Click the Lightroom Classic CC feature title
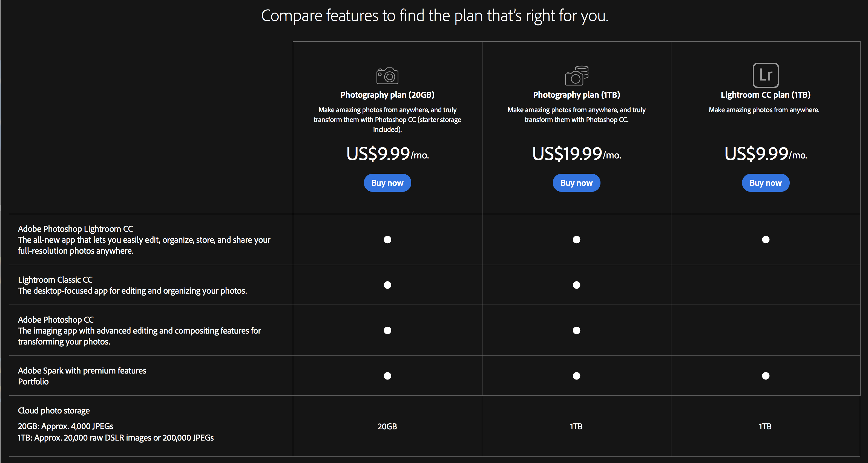Image resolution: width=868 pixels, height=463 pixels. tap(55, 280)
